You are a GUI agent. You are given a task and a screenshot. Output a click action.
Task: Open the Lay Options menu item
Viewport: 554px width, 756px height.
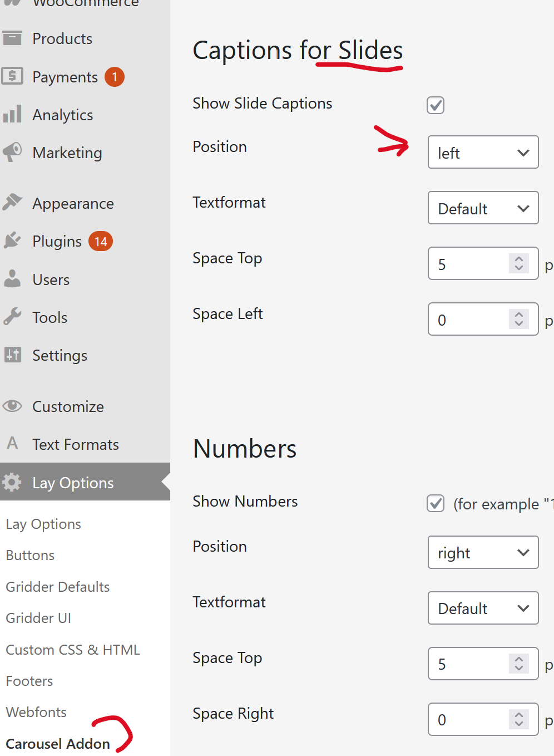(x=72, y=483)
